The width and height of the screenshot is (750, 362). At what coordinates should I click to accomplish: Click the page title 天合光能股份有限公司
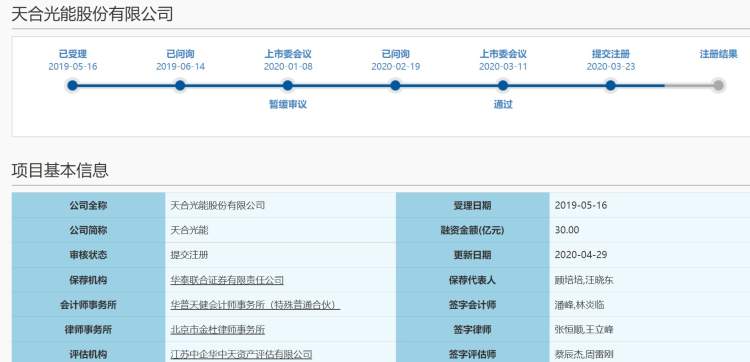click(x=92, y=14)
